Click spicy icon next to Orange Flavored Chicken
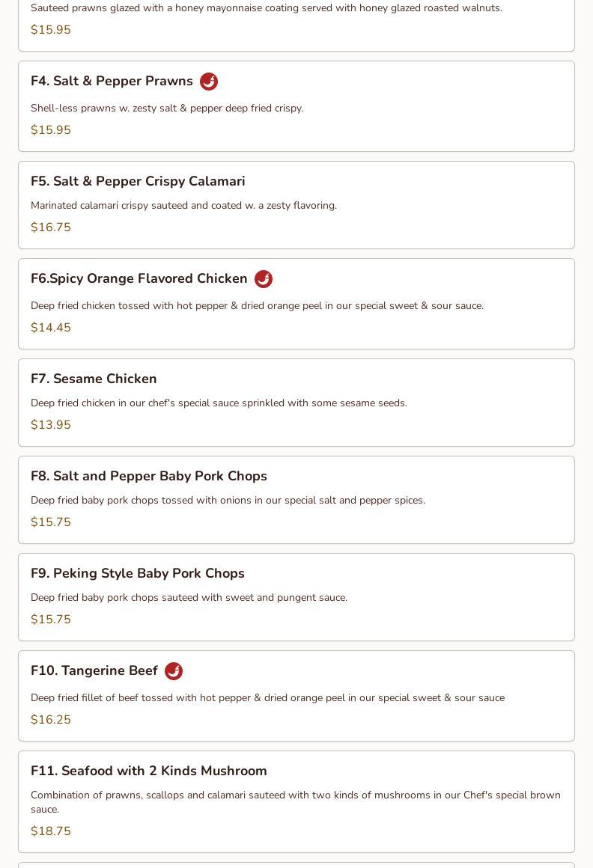The height and width of the screenshot is (868, 593). (264, 279)
